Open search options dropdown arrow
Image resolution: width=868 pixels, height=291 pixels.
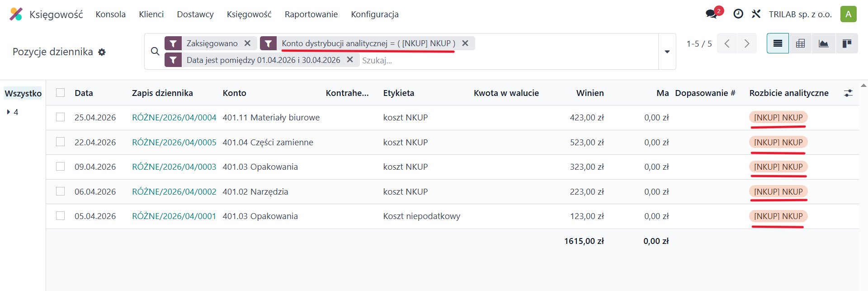pos(667,52)
